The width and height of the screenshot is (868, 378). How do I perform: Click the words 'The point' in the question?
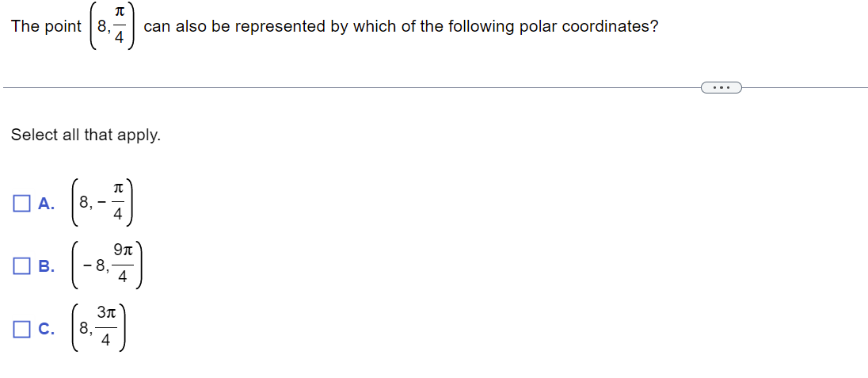tap(47, 27)
